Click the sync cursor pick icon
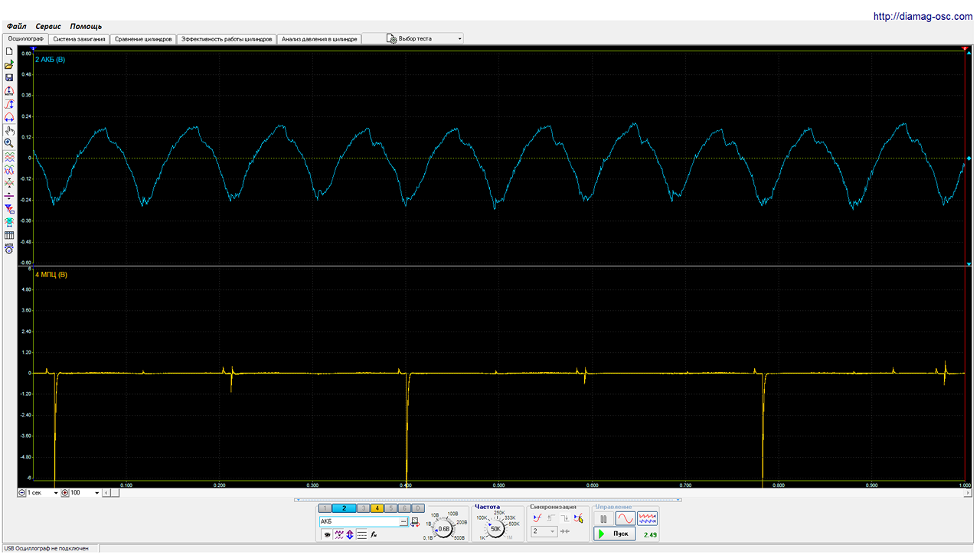980x555 pixels. tap(579, 518)
